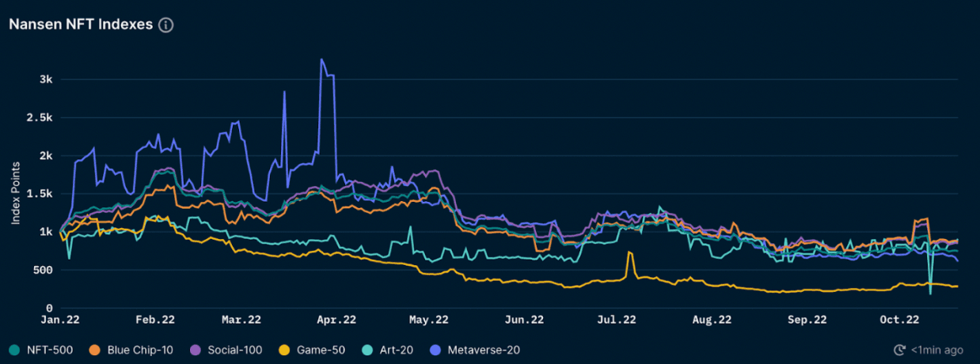Select the Oct.22 x-axis label

(x=900, y=320)
